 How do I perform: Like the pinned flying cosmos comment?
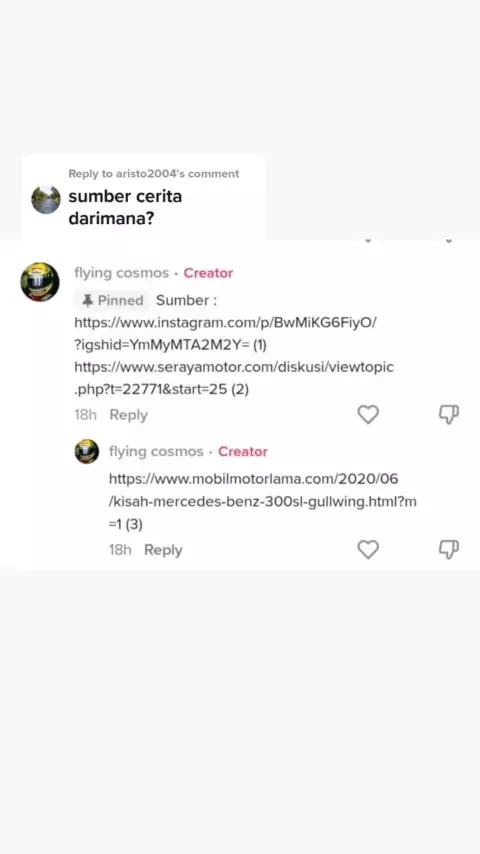[368, 414]
